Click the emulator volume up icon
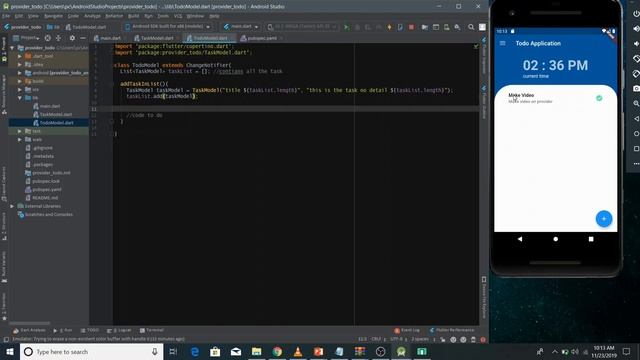Screen dimensions: 640x360 tap(636, 29)
